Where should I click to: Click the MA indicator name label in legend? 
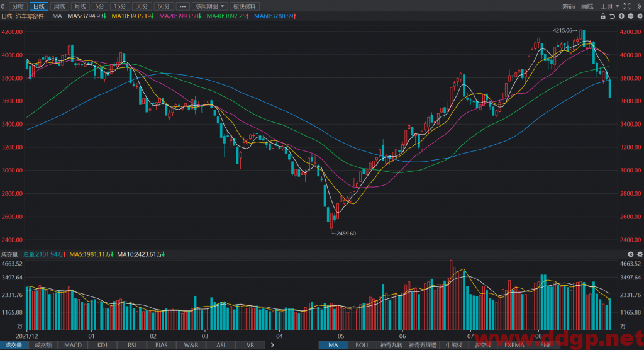tap(57, 16)
